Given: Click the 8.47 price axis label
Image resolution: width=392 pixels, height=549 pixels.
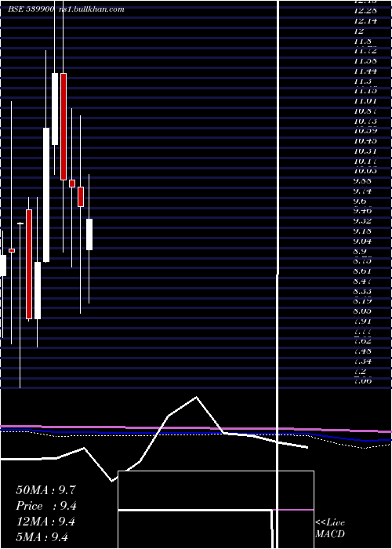Looking at the screenshot, I should pyautogui.click(x=362, y=281).
